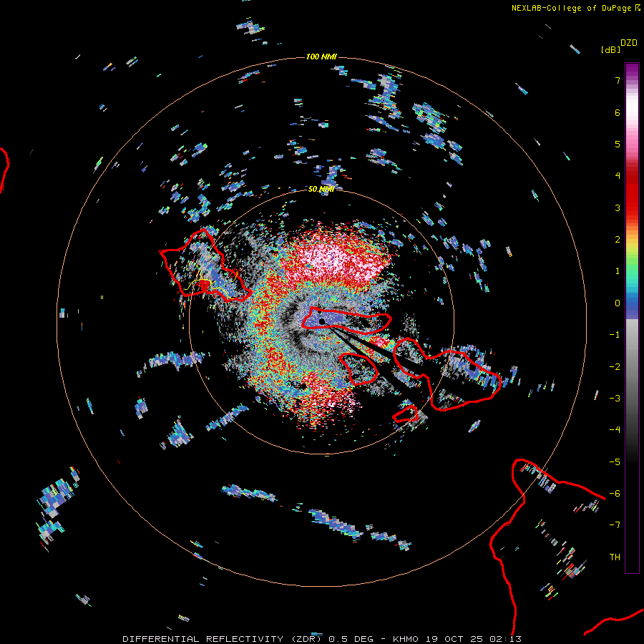644x644 pixels.
Task: Click the 2 value on color scale
Action: tap(618, 240)
